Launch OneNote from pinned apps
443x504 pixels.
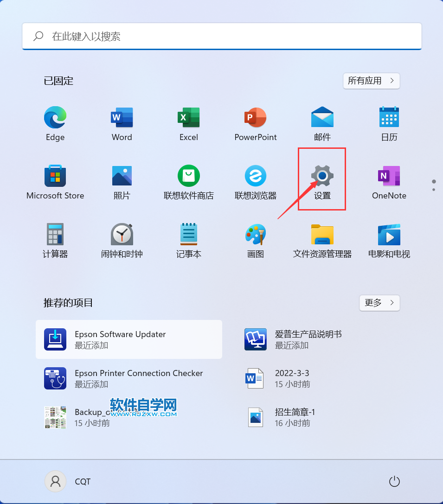pyautogui.click(x=389, y=182)
